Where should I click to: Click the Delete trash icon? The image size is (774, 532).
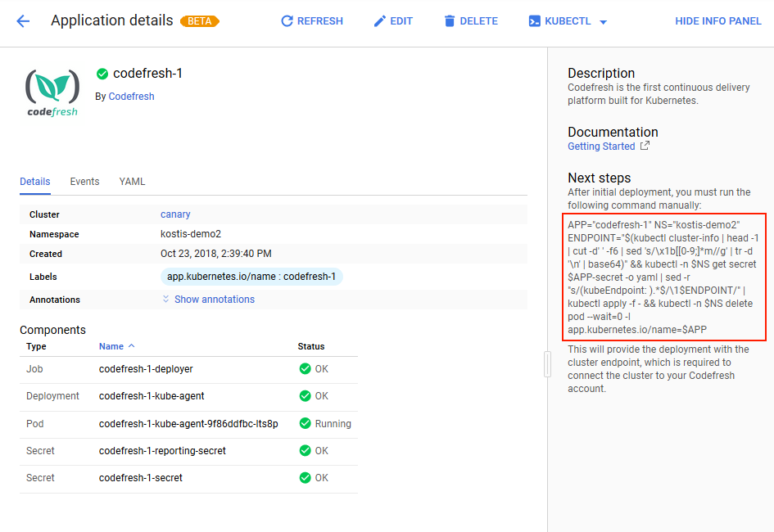pyautogui.click(x=449, y=21)
